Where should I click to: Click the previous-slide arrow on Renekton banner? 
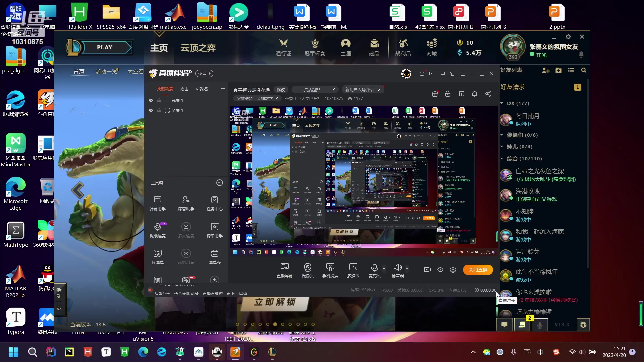pyautogui.click(x=78, y=190)
